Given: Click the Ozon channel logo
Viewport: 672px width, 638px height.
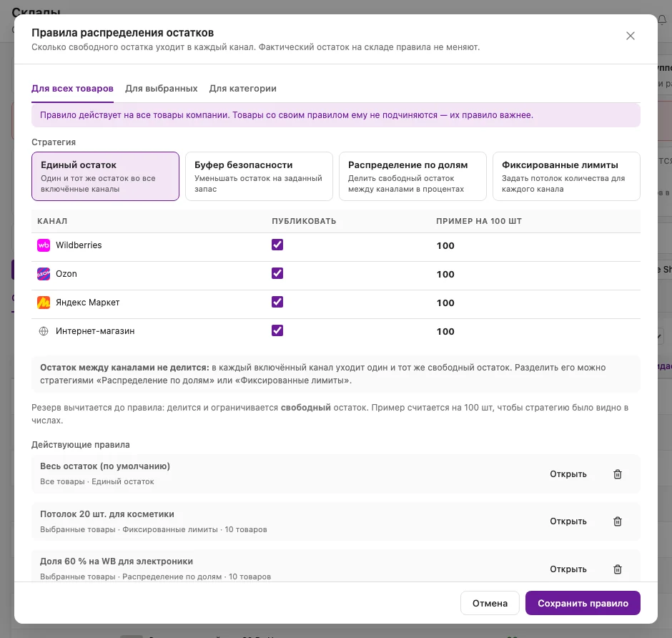Looking at the screenshot, I should (44, 274).
